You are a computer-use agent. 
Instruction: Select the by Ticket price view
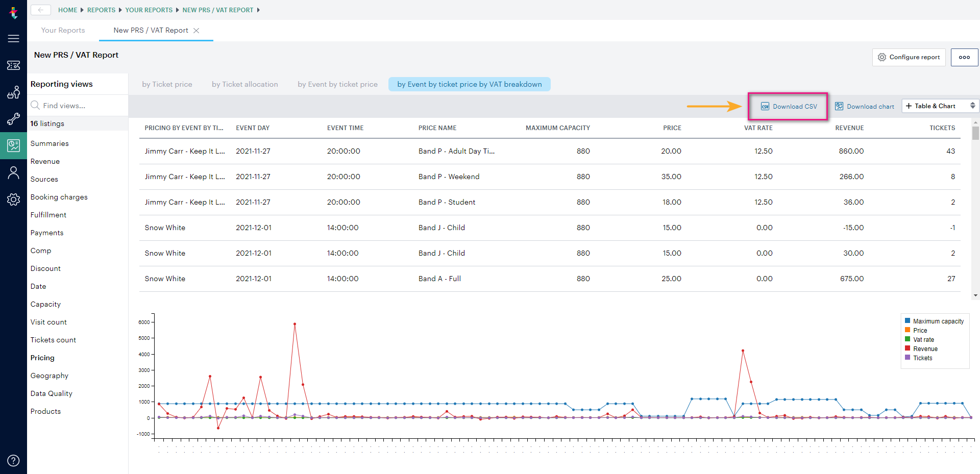(167, 84)
